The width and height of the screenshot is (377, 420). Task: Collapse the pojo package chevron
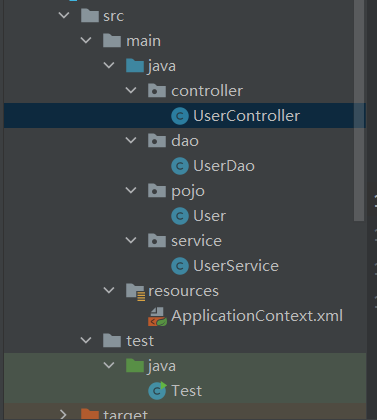(x=131, y=190)
